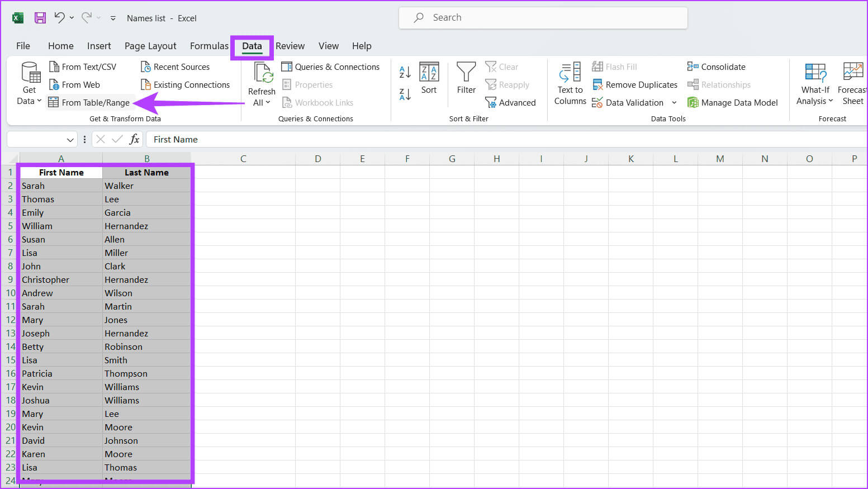This screenshot has width=868, height=489.
Task: Select column C header
Action: 243,159
